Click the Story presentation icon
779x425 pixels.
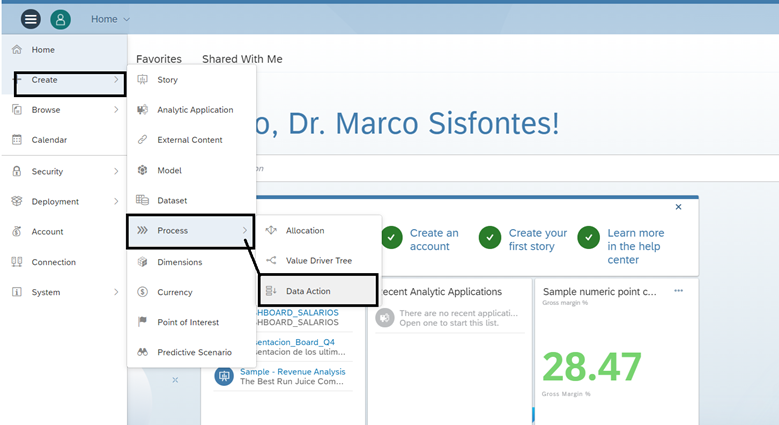[143, 80]
